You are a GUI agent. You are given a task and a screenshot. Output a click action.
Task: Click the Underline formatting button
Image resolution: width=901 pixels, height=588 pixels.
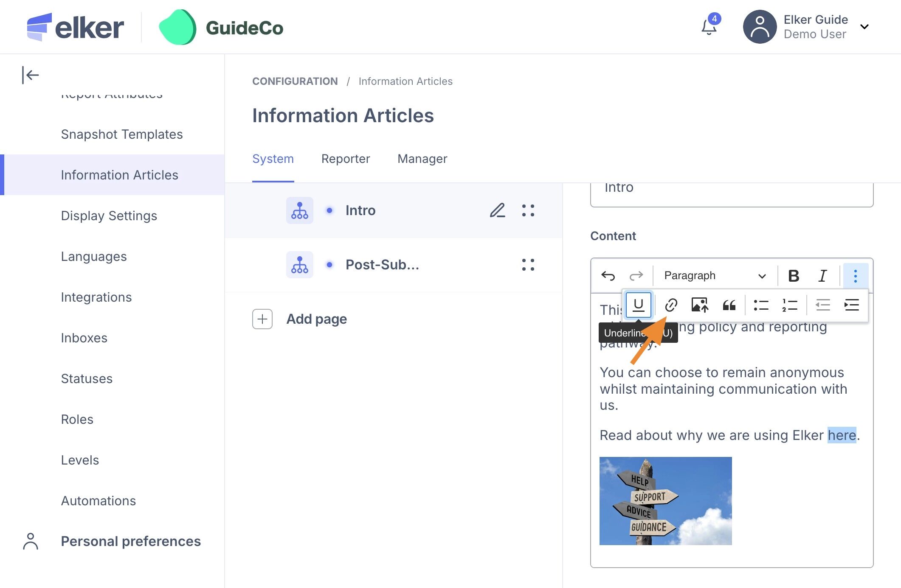pos(638,305)
